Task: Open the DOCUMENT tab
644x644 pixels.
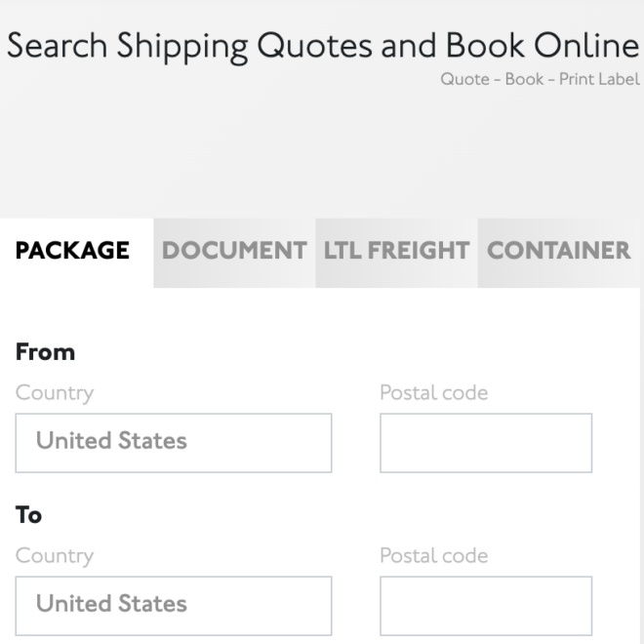Action: click(234, 251)
